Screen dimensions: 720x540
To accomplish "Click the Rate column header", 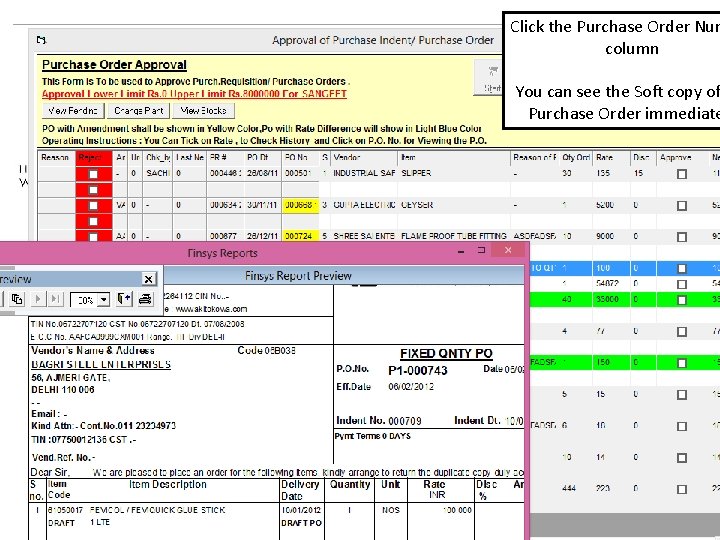I will tap(611, 158).
